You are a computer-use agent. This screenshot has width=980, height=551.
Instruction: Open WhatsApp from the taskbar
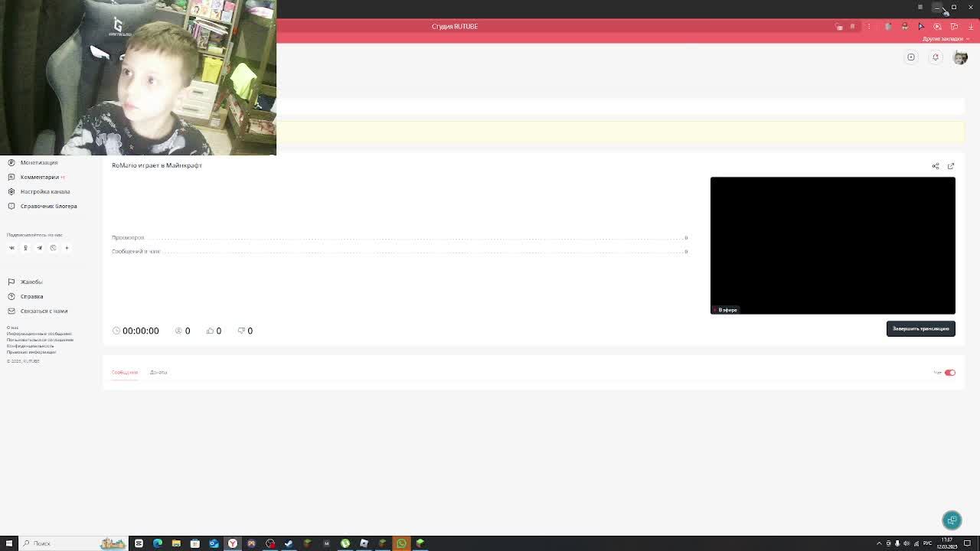(401, 543)
